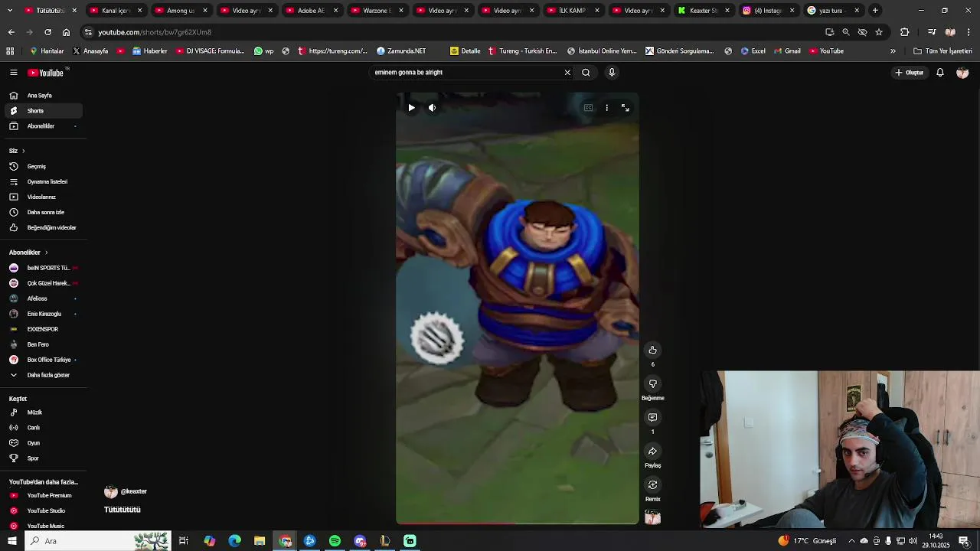
Task: Open the Windows Start menu
Action: point(11,541)
